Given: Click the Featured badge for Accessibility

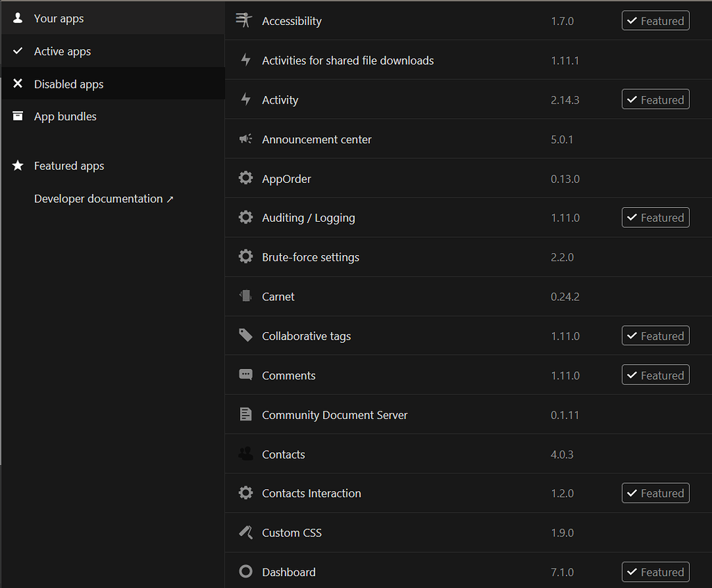Looking at the screenshot, I should pos(655,21).
